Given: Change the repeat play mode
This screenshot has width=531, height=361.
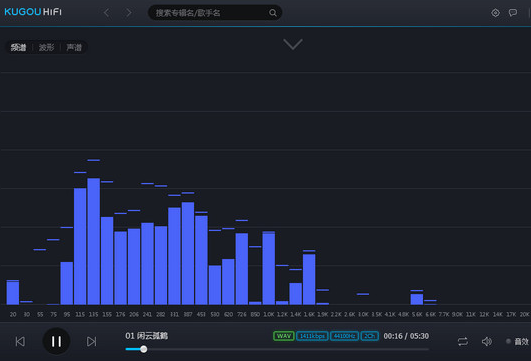Looking at the screenshot, I should click(463, 341).
